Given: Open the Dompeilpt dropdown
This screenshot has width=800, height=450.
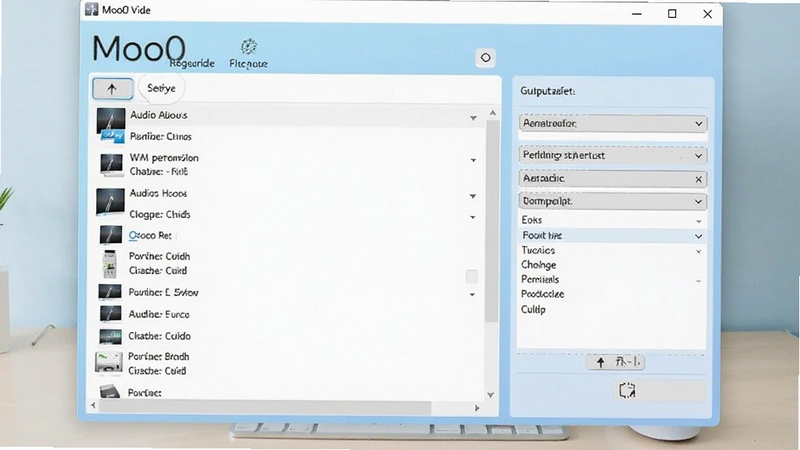Looking at the screenshot, I should click(x=613, y=202).
